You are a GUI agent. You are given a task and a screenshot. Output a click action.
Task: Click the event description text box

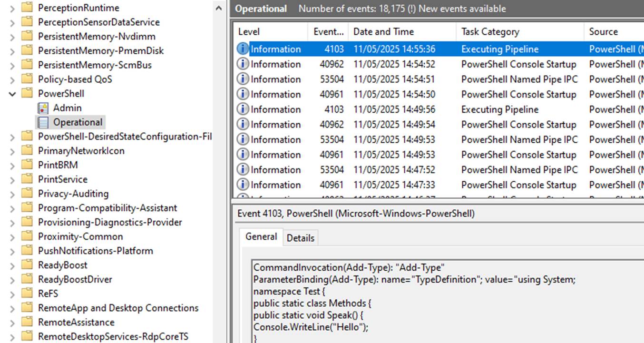[448, 301]
